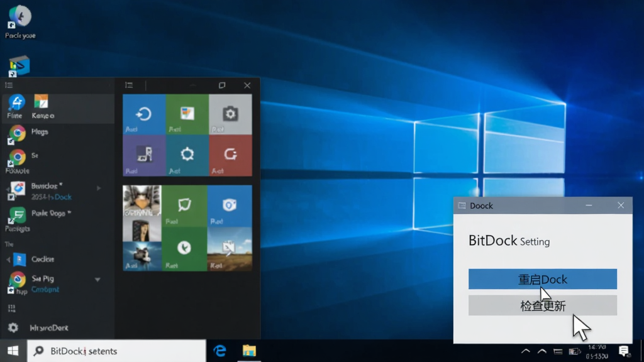This screenshot has width=644, height=362.
Task: Focus the taskbar search box
Action: pos(116,351)
